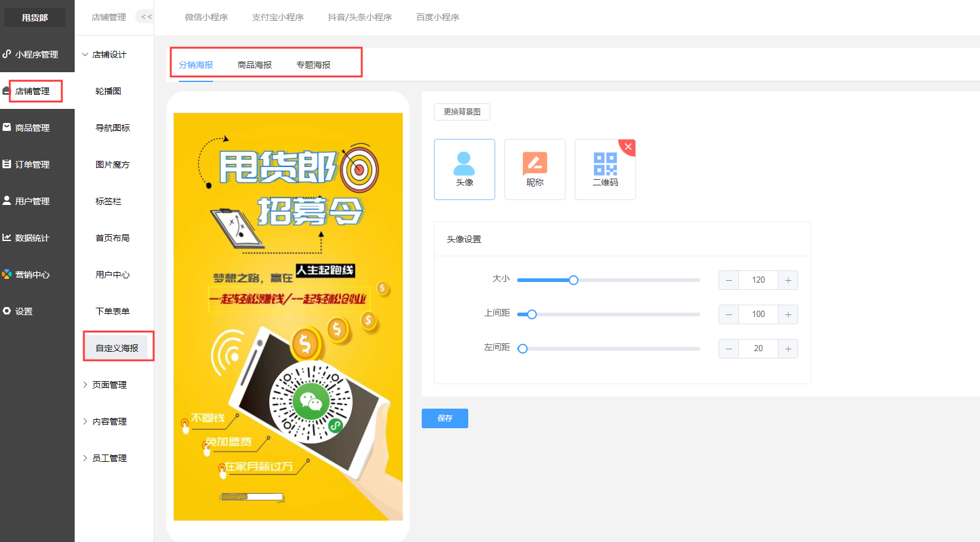Open 小程序管理 in the sidebar
Screen dimensions: 980x542
point(37,54)
